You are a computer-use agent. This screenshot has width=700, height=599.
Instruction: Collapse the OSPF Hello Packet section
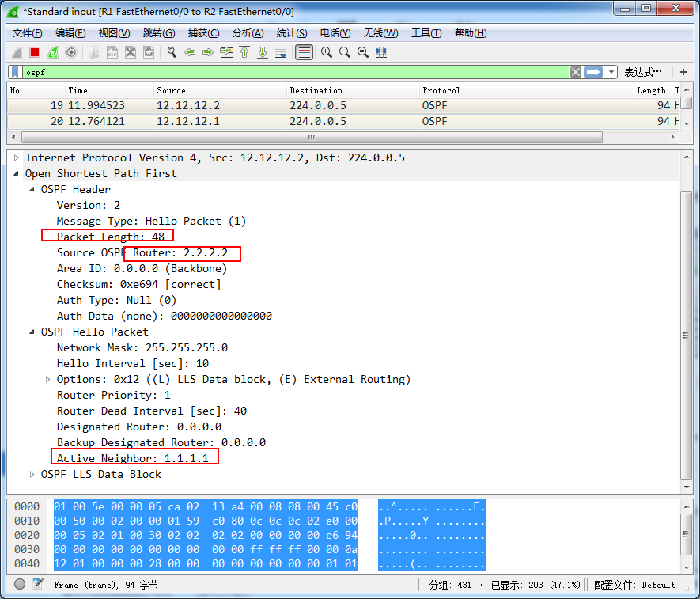pyautogui.click(x=32, y=332)
